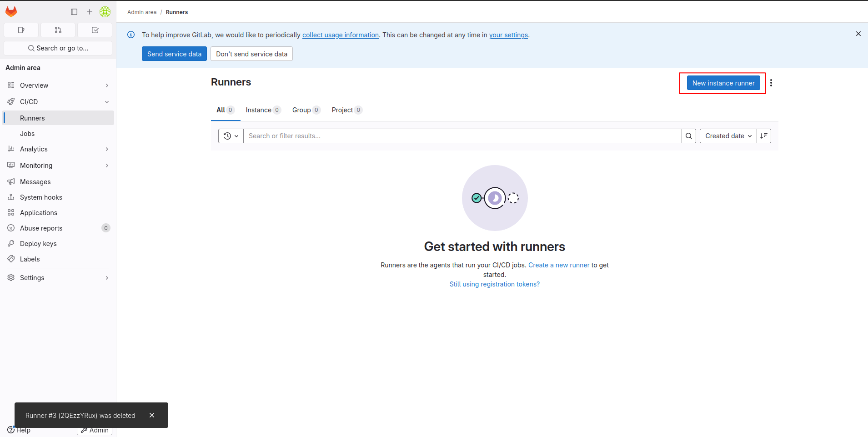Select the Group runners tab
The width and height of the screenshot is (868, 437).
click(306, 110)
